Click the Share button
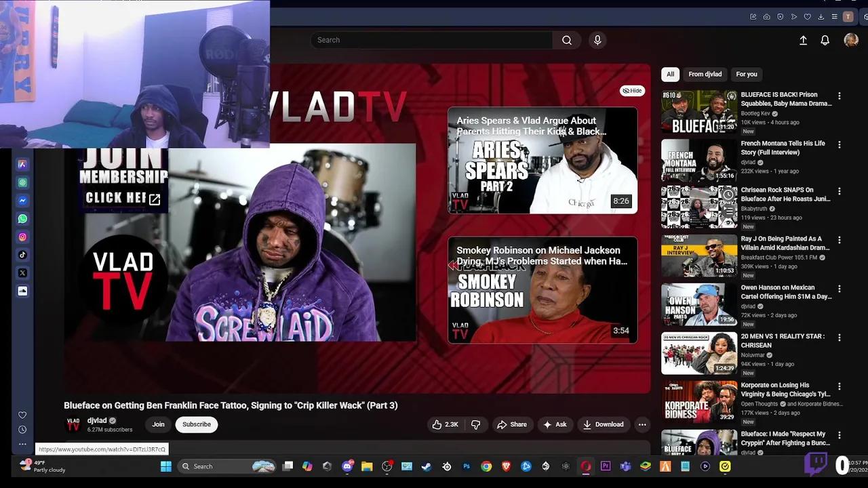868x488 pixels. [512, 425]
